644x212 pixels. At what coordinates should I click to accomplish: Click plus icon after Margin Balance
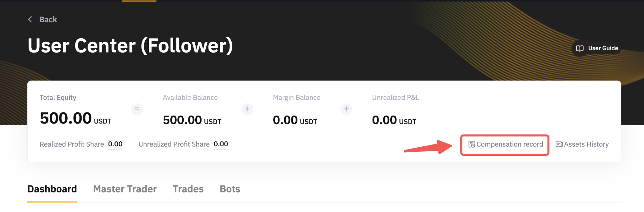(x=346, y=109)
